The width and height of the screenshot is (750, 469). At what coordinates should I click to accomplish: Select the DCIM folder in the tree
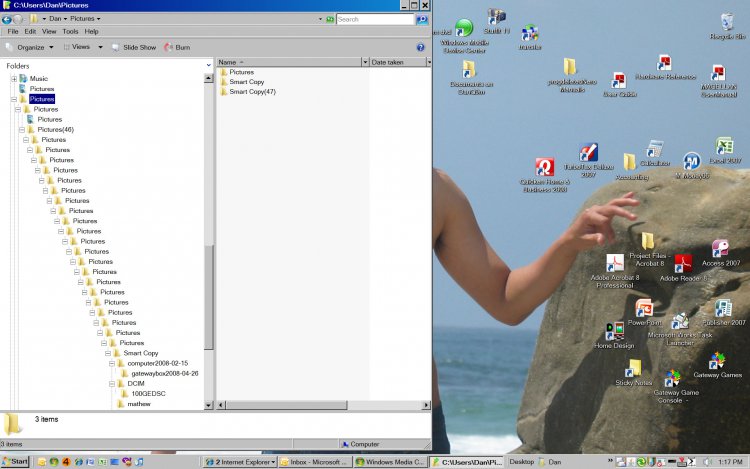point(136,383)
